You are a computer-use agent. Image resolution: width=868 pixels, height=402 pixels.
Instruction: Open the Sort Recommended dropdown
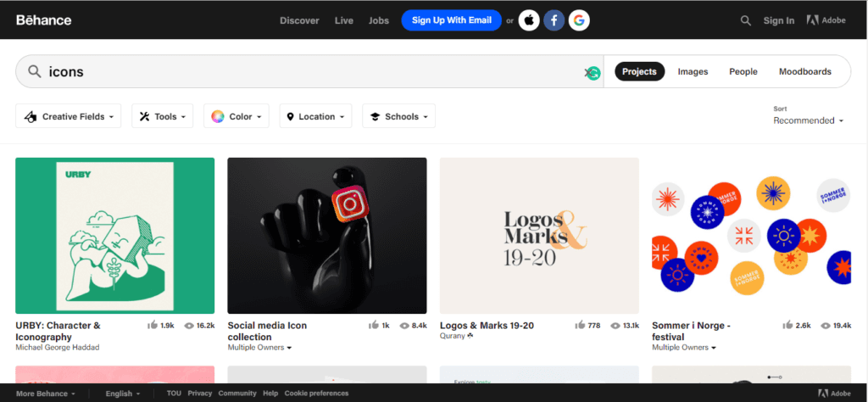(808, 120)
